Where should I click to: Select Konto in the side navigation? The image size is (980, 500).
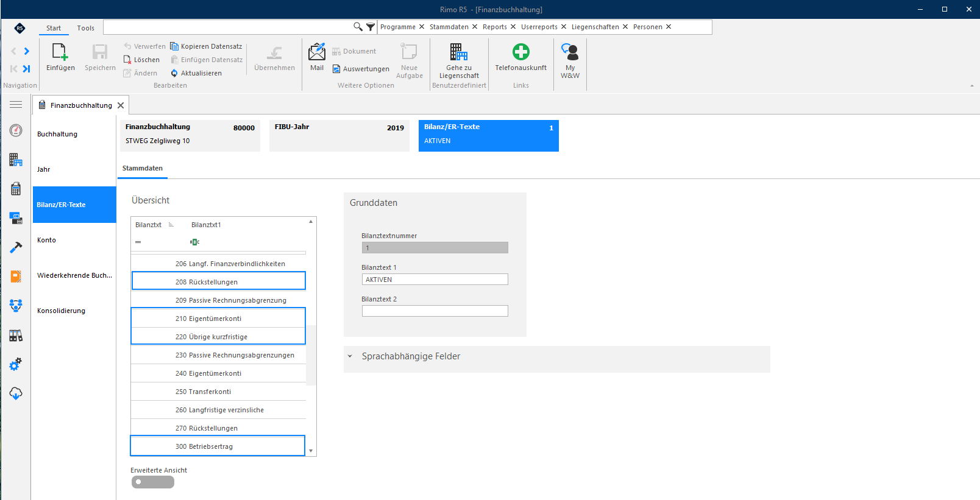point(74,240)
